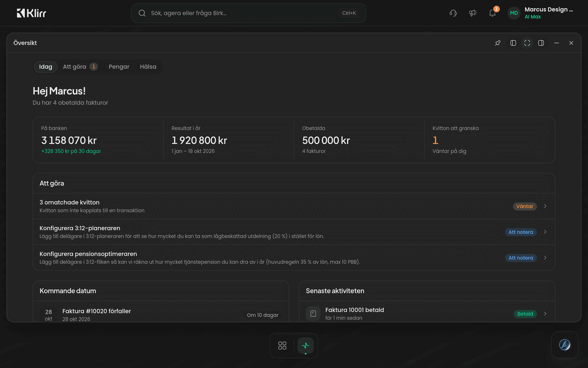Dock Översikt panel to the right

click(541, 43)
